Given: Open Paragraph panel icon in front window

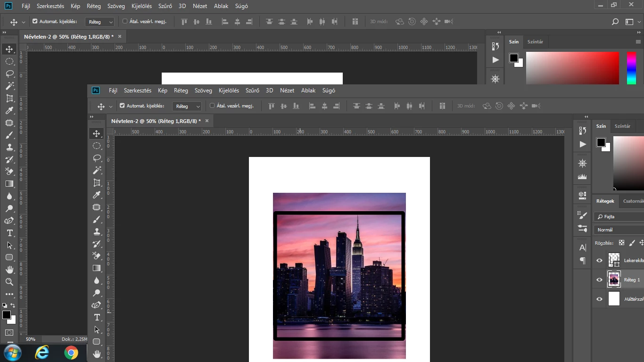Looking at the screenshot, I should 583,261.
